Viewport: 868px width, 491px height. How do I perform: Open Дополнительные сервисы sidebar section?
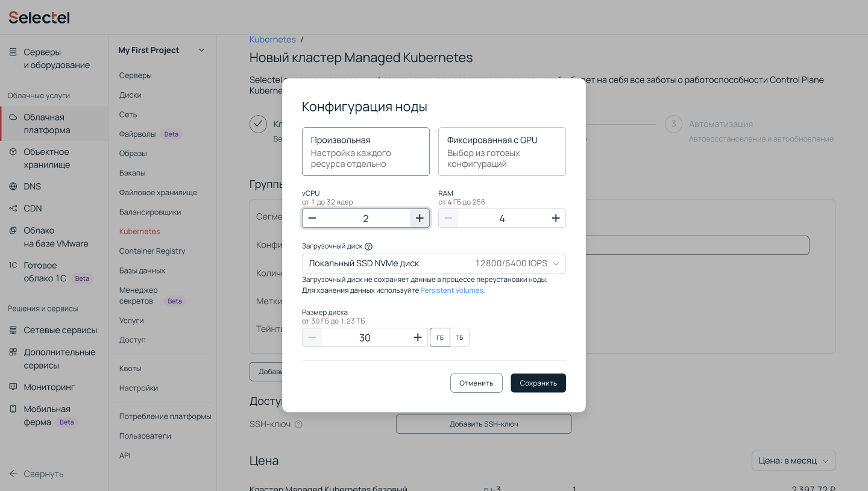click(x=54, y=358)
